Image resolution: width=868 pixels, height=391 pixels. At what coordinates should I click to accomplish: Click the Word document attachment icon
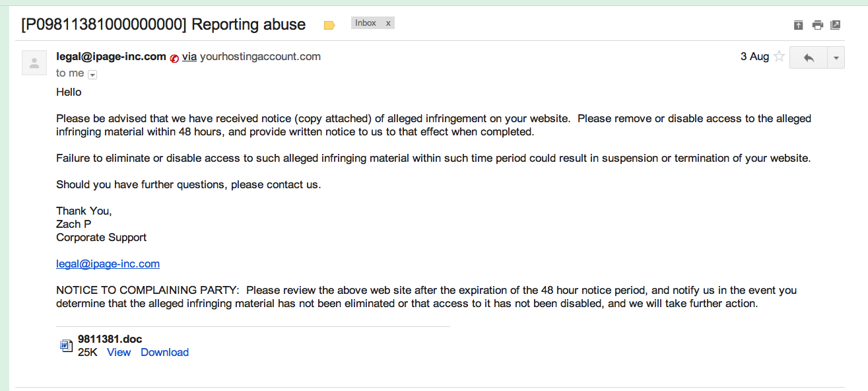click(x=66, y=345)
